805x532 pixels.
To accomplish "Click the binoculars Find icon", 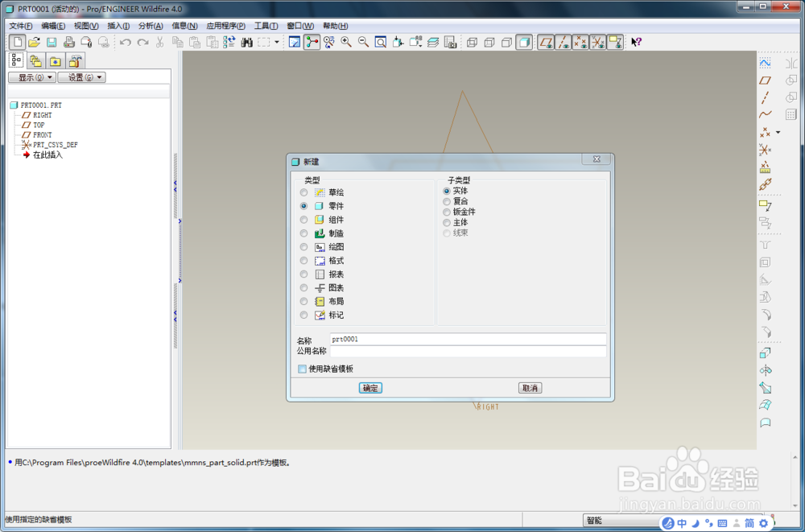I will click(247, 42).
